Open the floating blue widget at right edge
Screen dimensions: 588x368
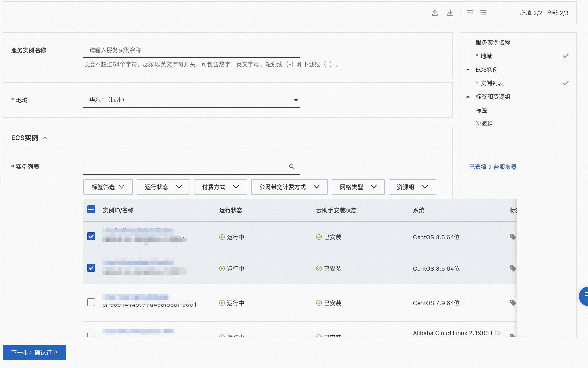click(584, 296)
